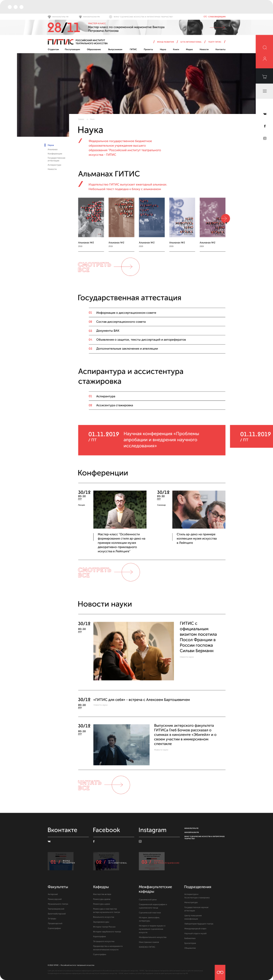Open the user account icon
The width and height of the screenshot is (273, 980).
pos(264,59)
